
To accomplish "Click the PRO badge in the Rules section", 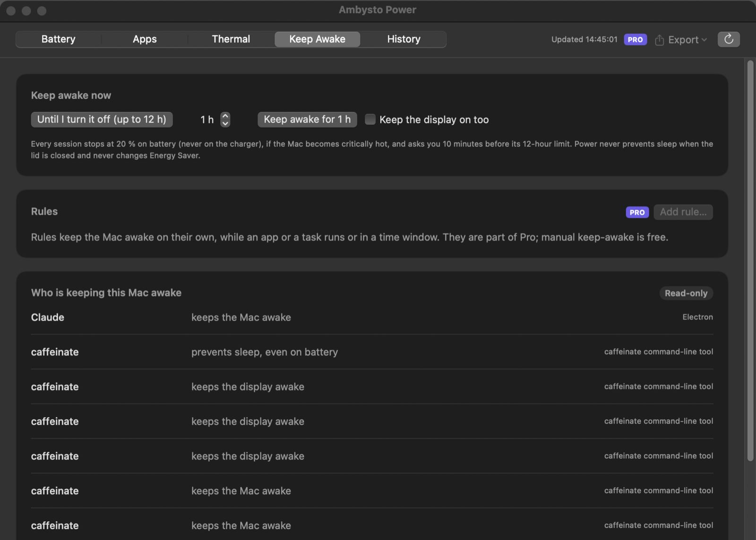I will [x=637, y=212].
